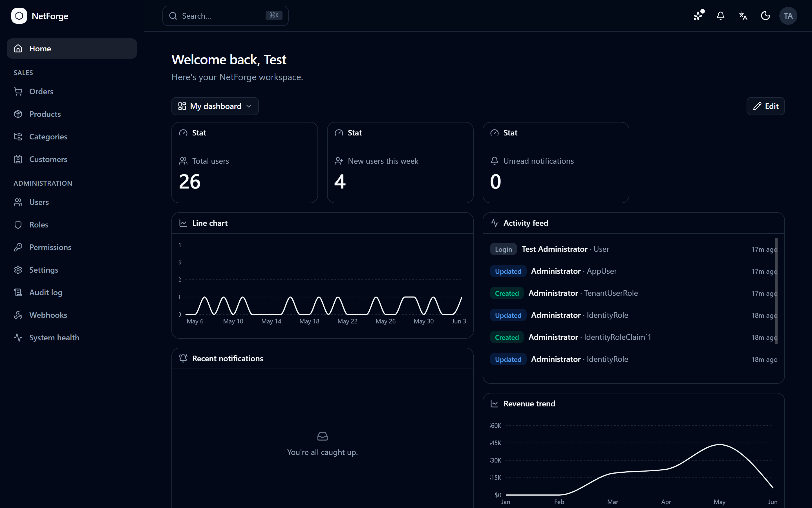This screenshot has width=812, height=508.
Task: Open System health link text
Action: [54, 337]
